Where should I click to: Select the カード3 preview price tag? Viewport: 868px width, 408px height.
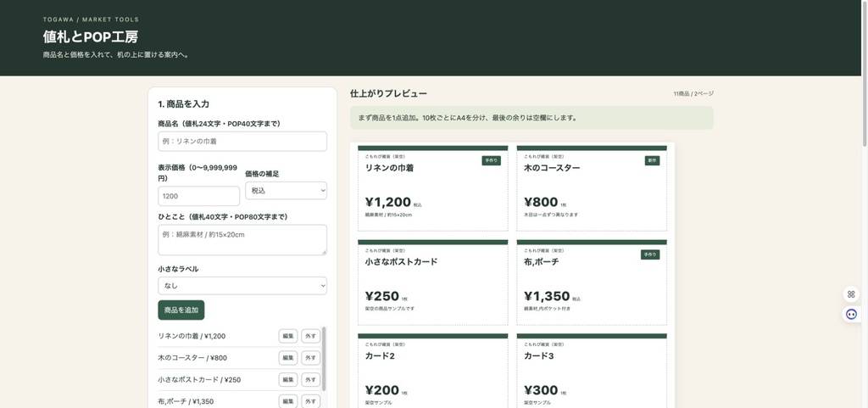(x=592, y=371)
